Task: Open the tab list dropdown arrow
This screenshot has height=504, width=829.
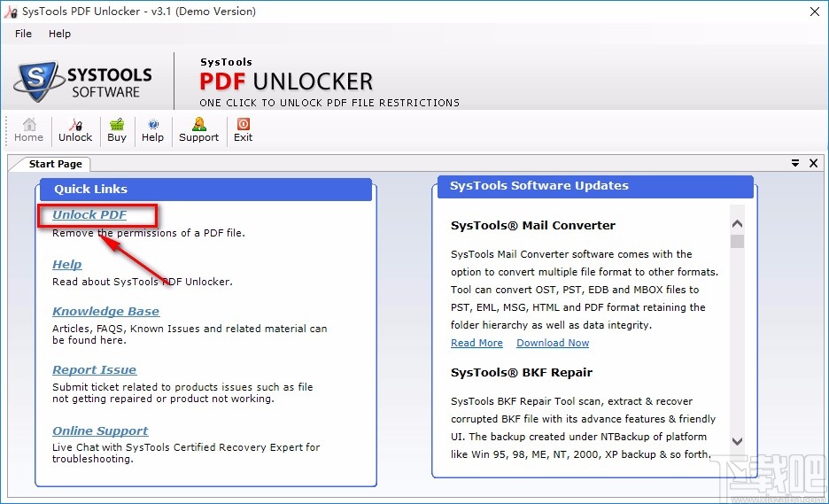Action: click(x=795, y=163)
